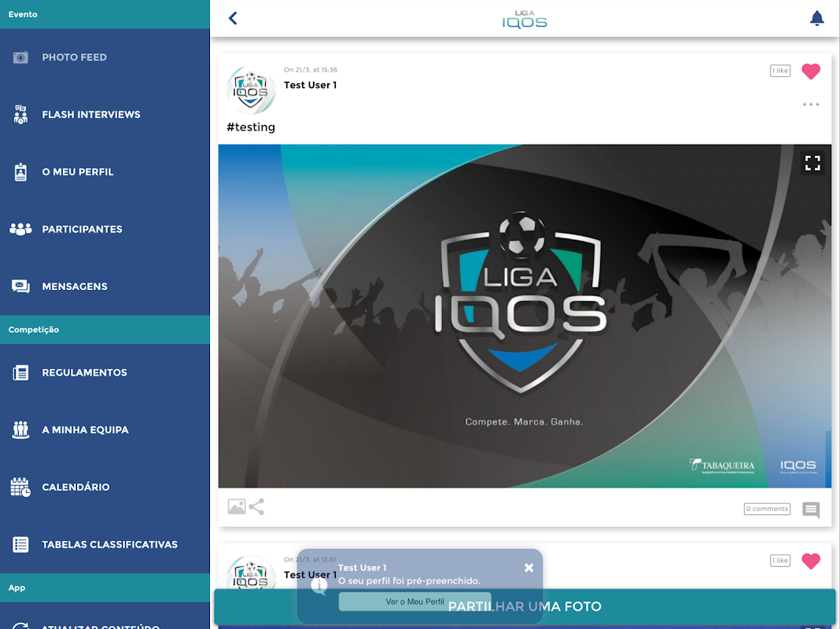Open the Liga IQOS post image

click(x=525, y=316)
